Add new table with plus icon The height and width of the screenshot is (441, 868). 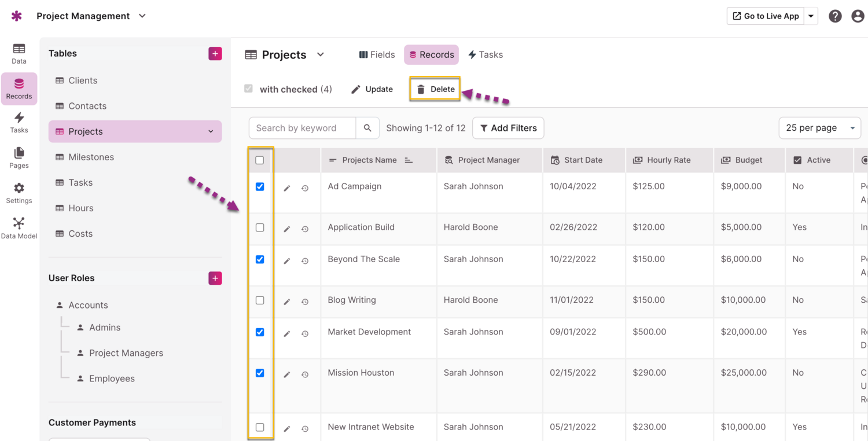pos(215,53)
